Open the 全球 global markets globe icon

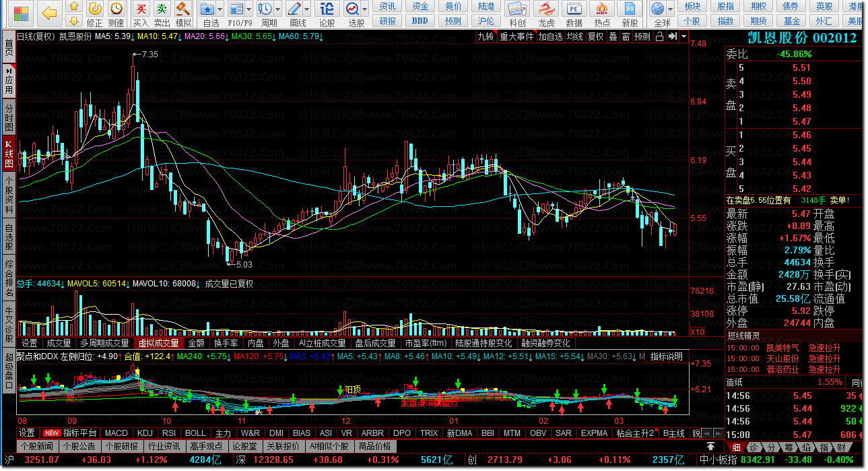point(658,9)
